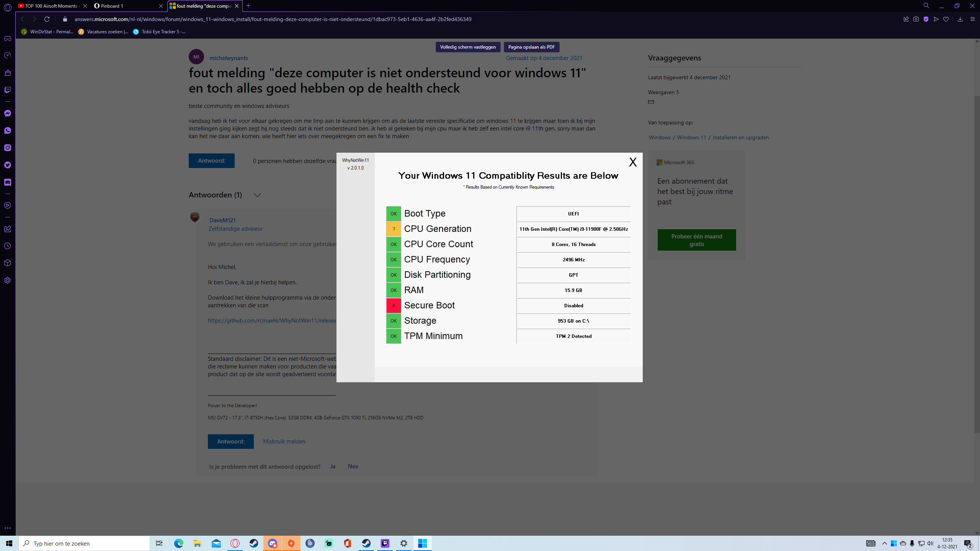Answer Nee to problem solved question
The width and height of the screenshot is (980, 551).
tap(353, 466)
